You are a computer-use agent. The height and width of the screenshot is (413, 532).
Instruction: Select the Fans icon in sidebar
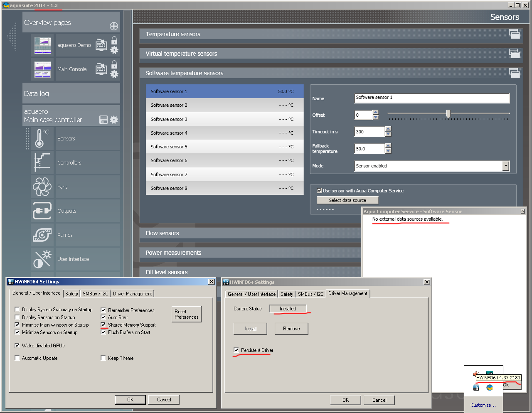(x=42, y=187)
